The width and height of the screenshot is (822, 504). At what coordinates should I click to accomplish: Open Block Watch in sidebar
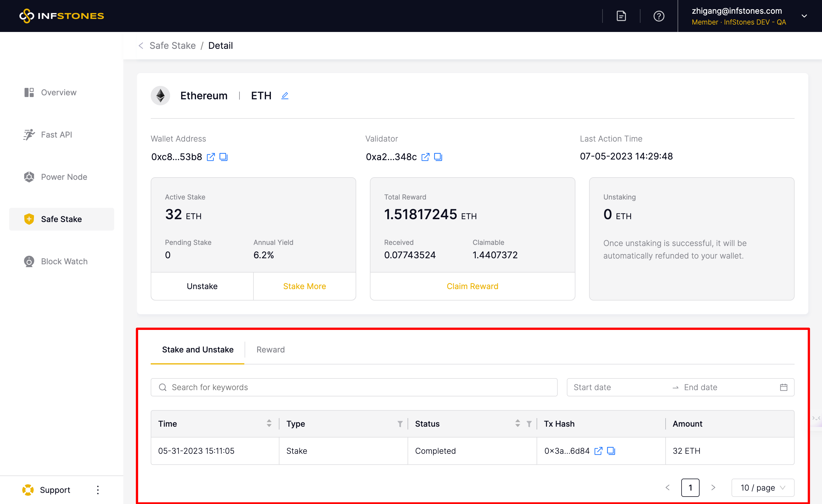[x=64, y=261]
